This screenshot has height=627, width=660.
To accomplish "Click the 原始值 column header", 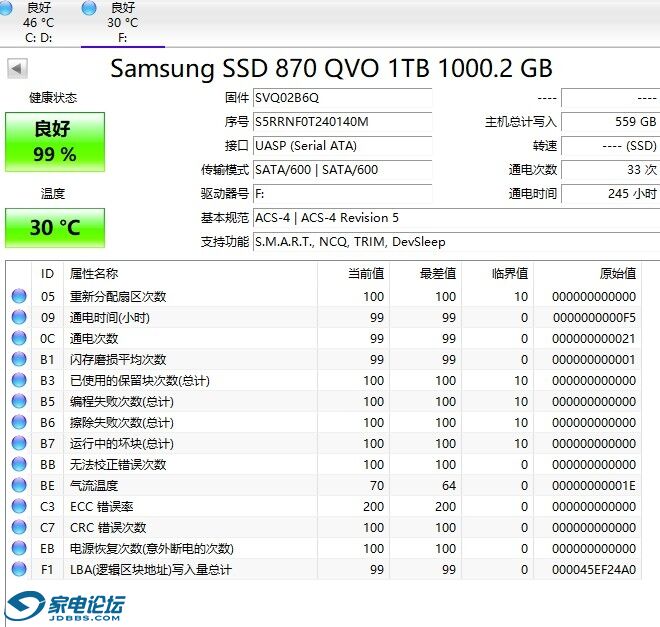I will (x=588, y=274).
